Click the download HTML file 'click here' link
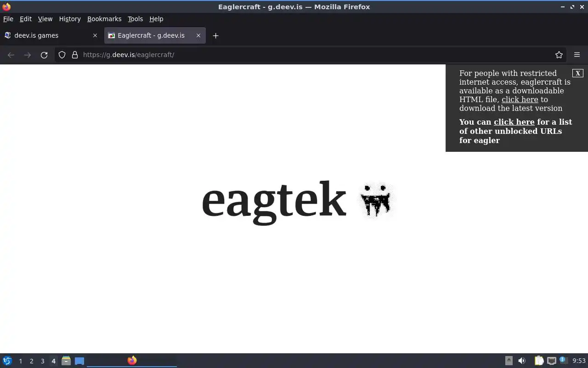Viewport: 588px width, 368px height. pos(520,99)
